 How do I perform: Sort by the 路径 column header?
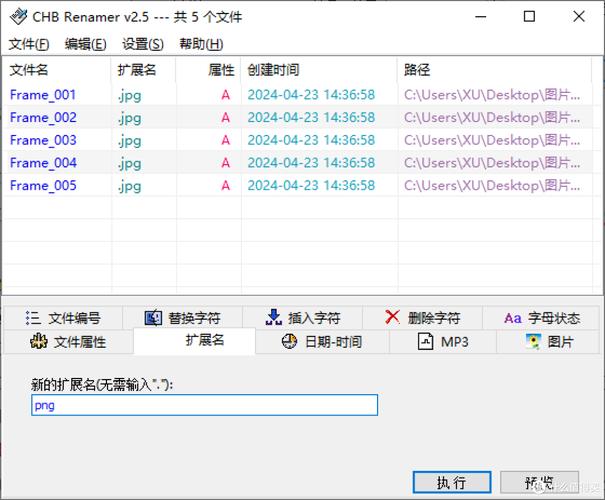tap(495, 70)
